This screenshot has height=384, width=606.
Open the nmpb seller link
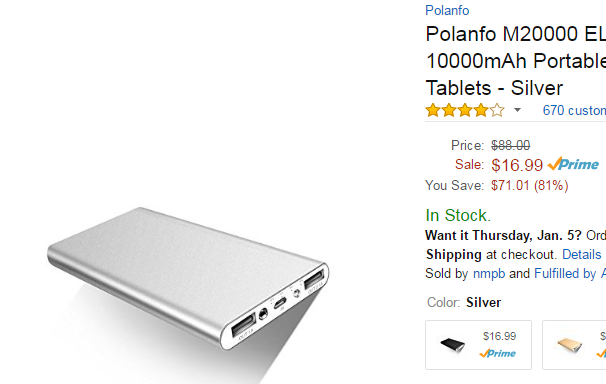pyautogui.click(x=489, y=274)
